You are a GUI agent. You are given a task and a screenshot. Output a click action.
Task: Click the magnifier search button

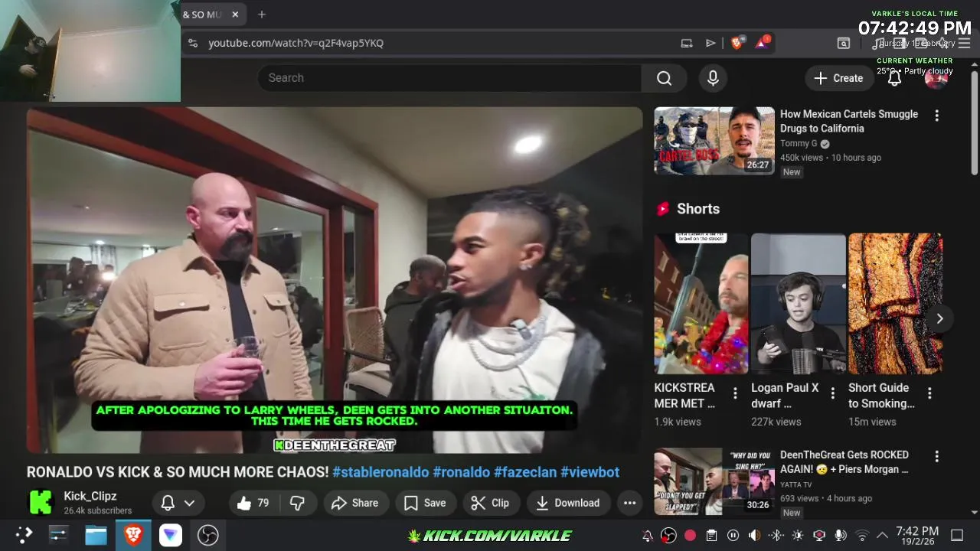point(664,78)
